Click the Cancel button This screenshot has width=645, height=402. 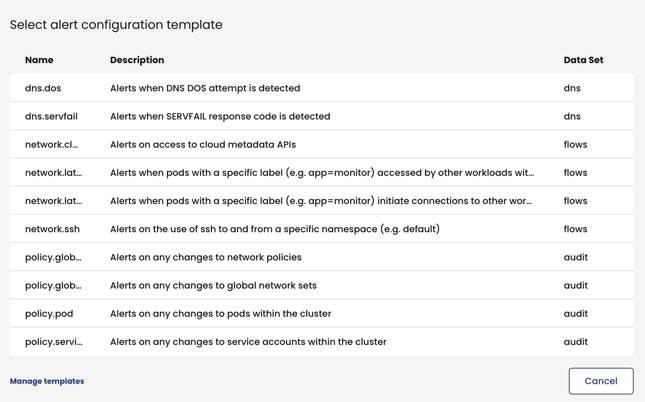coord(600,381)
